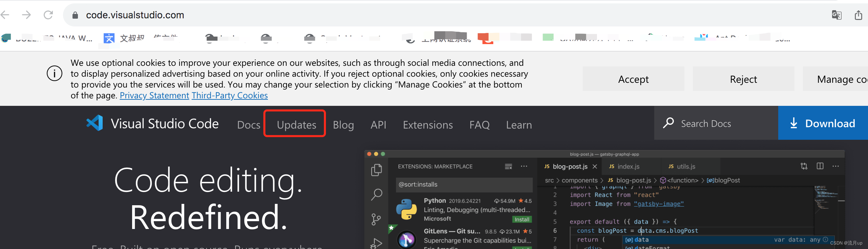This screenshot has width=868, height=249.
Task: Reload the page with the refresh icon
Action: coord(48,15)
